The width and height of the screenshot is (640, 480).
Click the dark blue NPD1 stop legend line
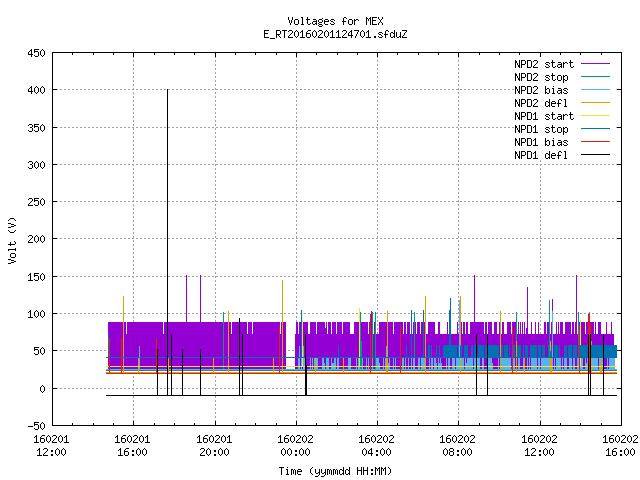click(x=595, y=129)
